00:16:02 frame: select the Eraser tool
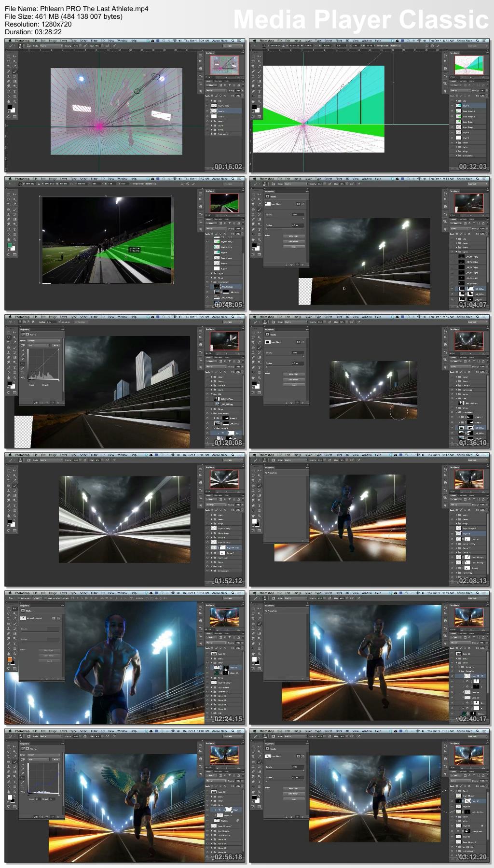Screen dimensions: 494x868 click(9, 81)
